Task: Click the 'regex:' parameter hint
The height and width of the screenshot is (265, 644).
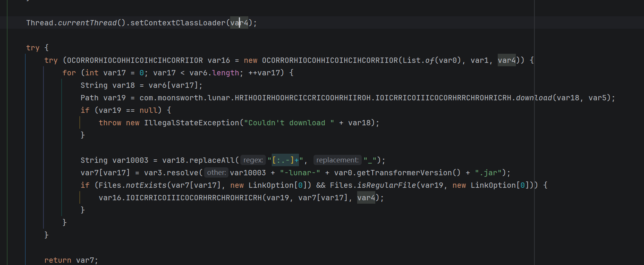Action: pyautogui.click(x=253, y=161)
